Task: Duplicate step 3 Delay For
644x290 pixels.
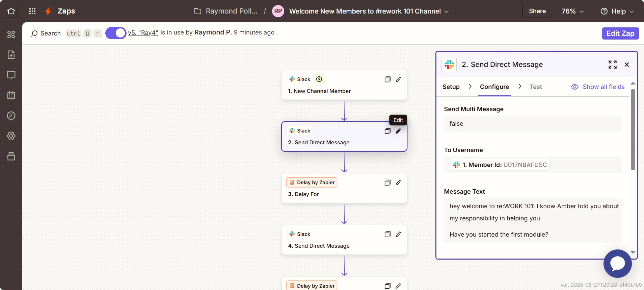Action: pyautogui.click(x=387, y=183)
